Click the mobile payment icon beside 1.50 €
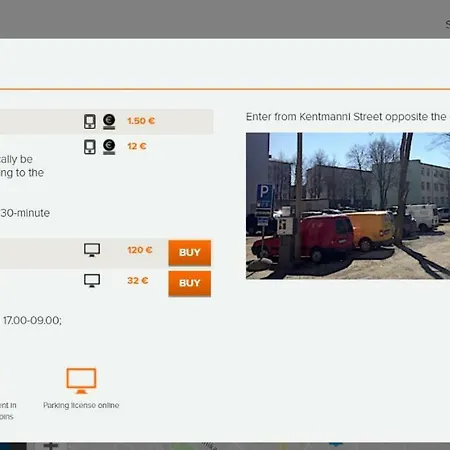Screen dimensions: 450x450 tap(89, 121)
